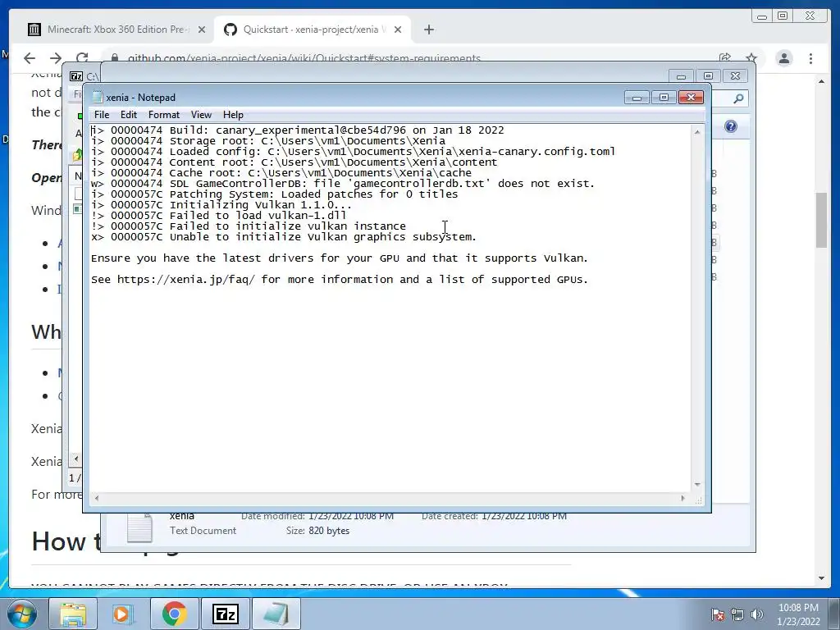Open the Notepad View menu
Viewport: 840px width, 630px height.
202,115
